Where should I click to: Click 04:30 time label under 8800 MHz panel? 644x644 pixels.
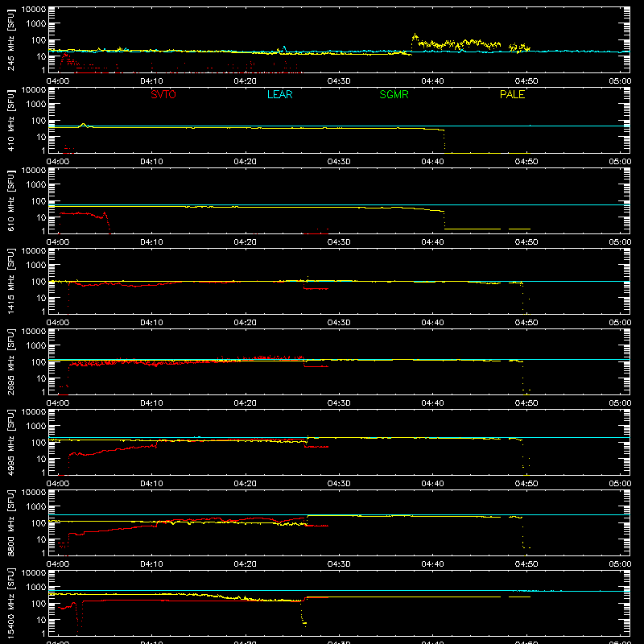[339, 564]
